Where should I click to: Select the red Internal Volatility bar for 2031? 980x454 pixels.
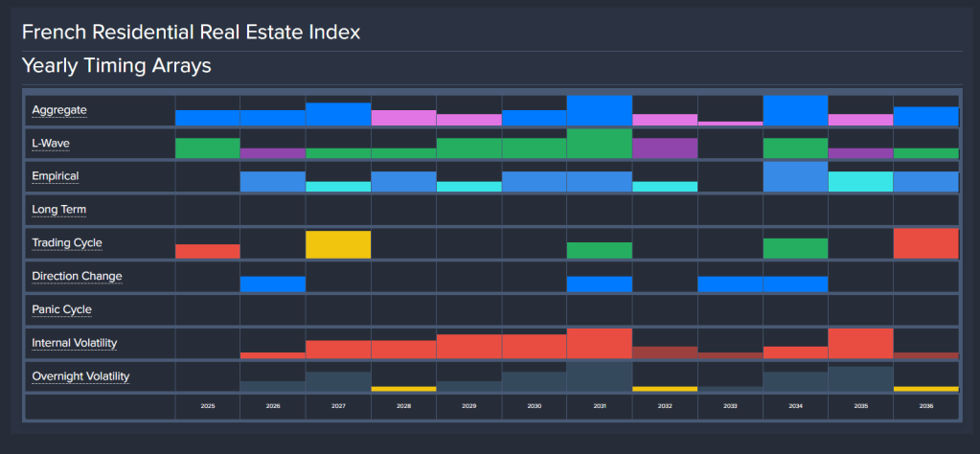(600, 344)
